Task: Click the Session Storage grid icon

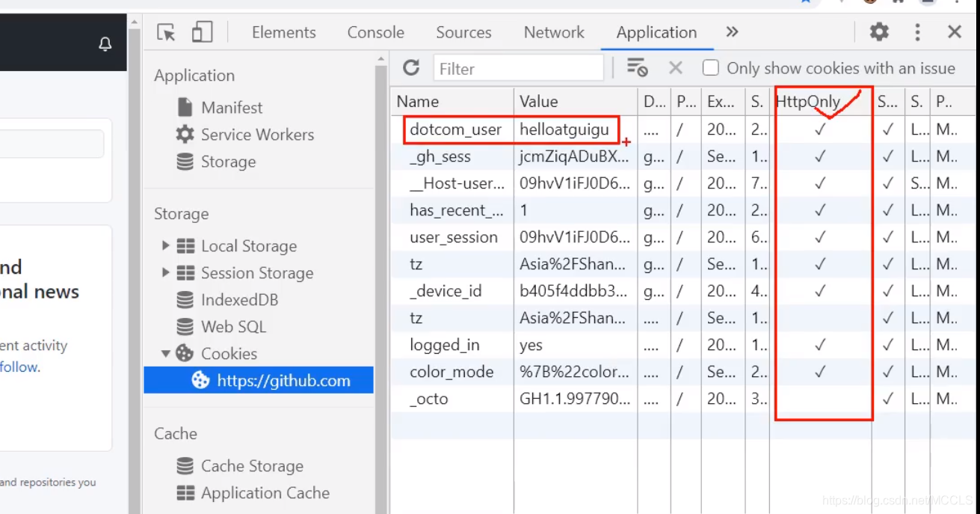Action: [x=185, y=272]
